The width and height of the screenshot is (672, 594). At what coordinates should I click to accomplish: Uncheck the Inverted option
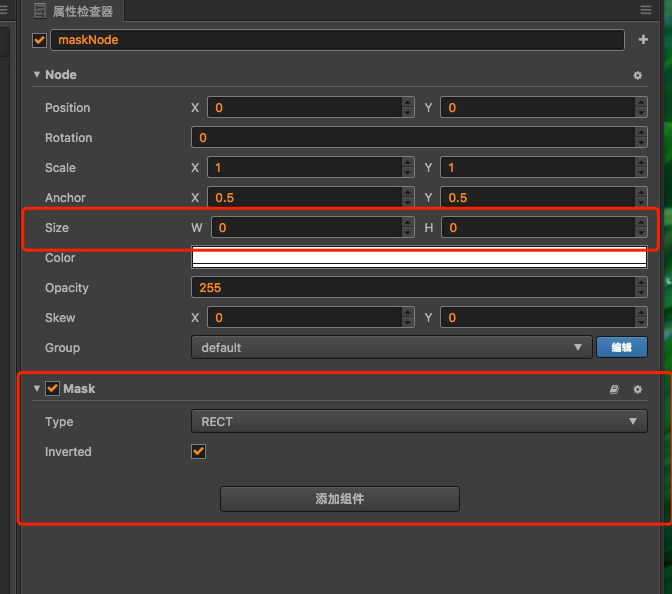(198, 451)
